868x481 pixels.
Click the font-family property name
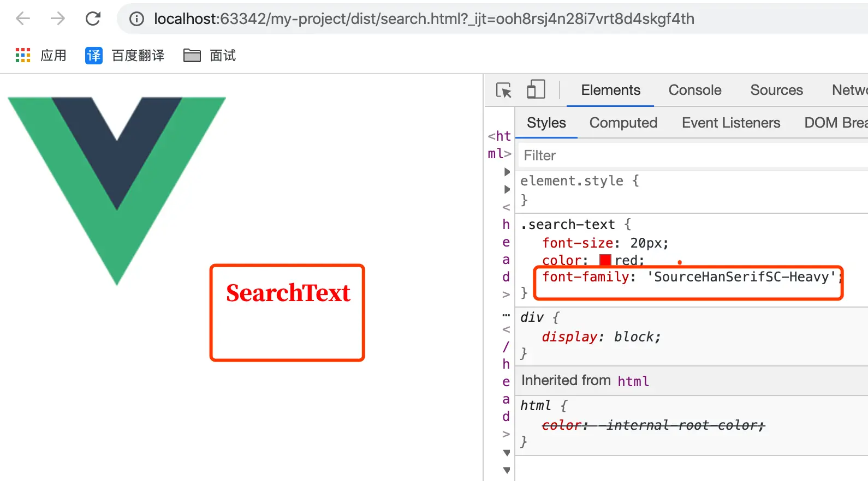pyautogui.click(x=586, y=277)
